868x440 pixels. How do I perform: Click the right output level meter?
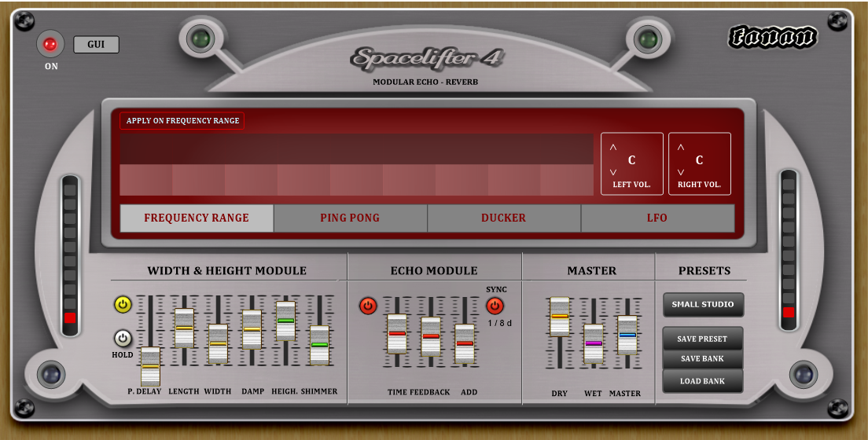[x=789, y=250]
